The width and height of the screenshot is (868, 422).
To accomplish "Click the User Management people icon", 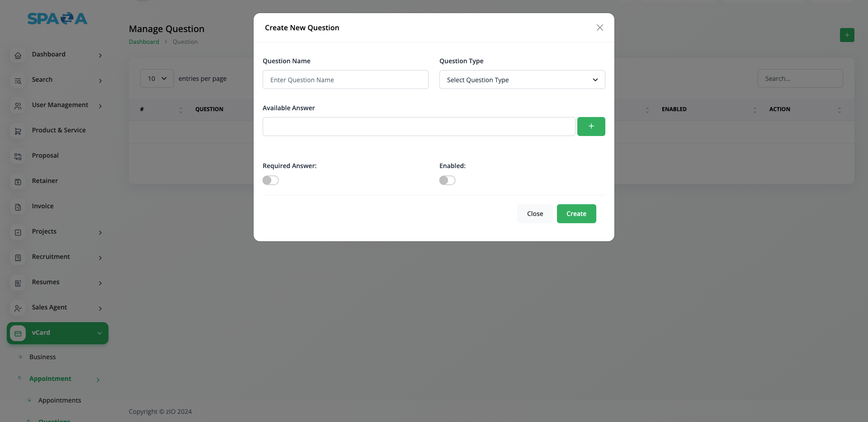I will [x=18, y=106].
